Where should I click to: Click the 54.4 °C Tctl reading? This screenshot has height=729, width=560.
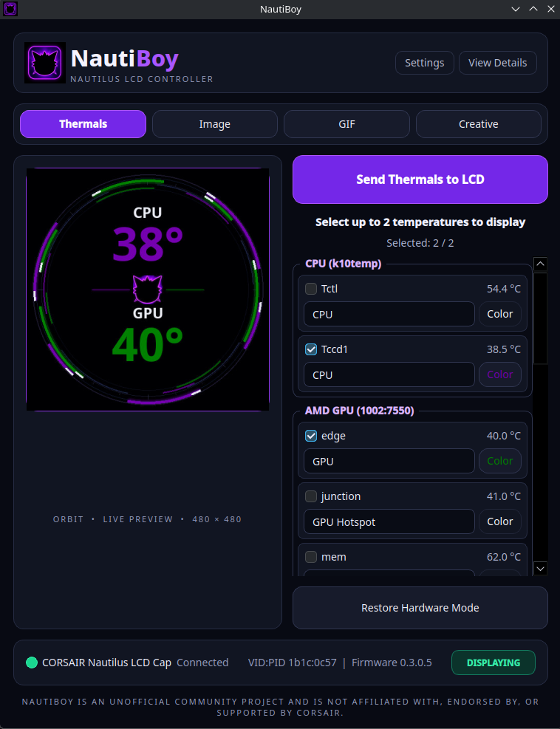point(504,289)
